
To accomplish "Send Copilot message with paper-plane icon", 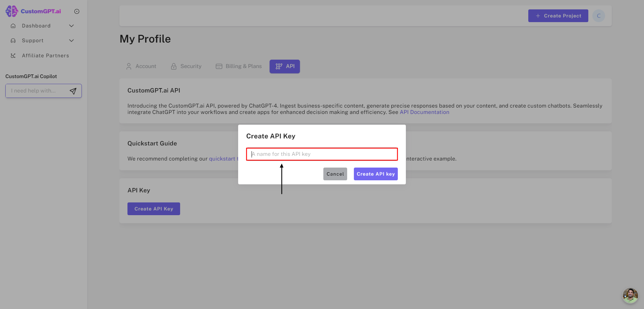I will 73,91.
